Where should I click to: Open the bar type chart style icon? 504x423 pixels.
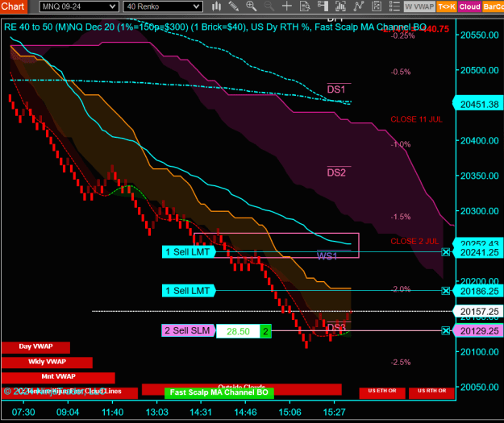pos(216,6)
